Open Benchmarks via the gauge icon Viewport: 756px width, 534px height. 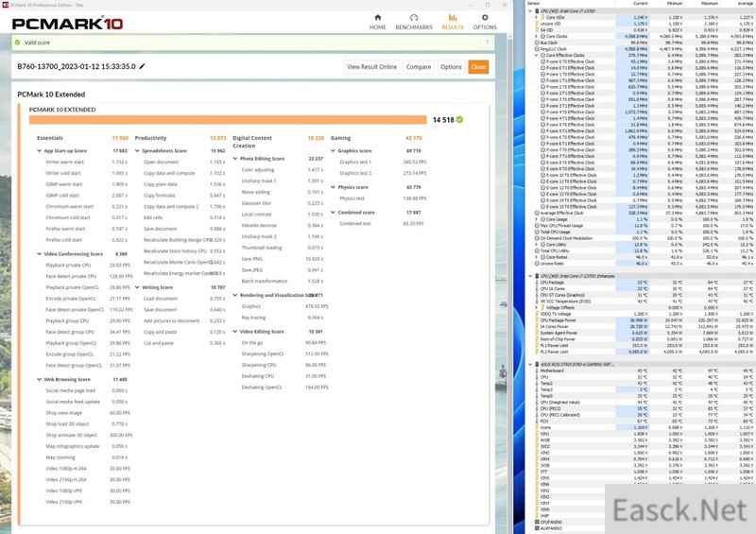click(x=414, y=18)
